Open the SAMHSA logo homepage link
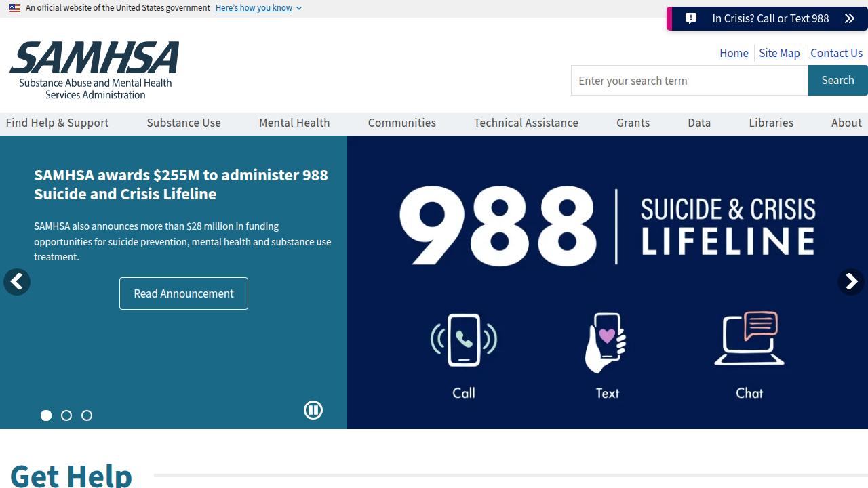The image size is (868, 488). 94,70
